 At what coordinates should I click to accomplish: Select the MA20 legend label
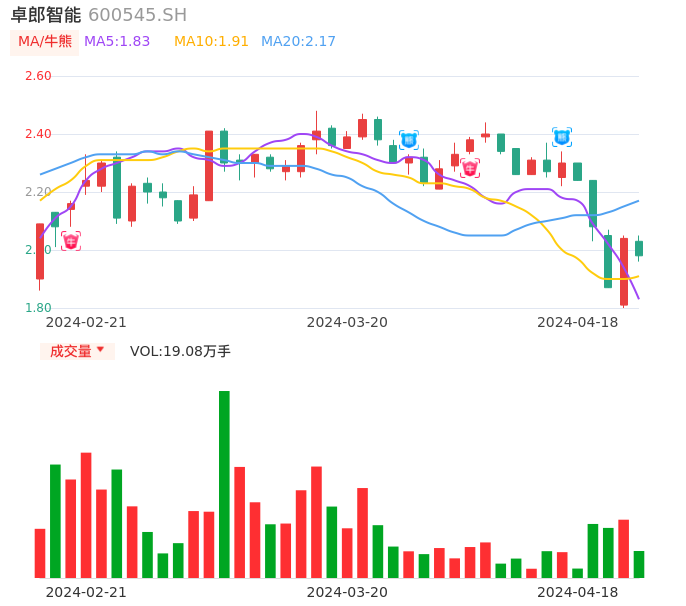coord(298,42)
